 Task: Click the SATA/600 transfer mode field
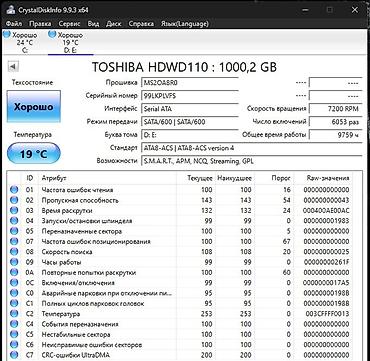click(190, 122)
